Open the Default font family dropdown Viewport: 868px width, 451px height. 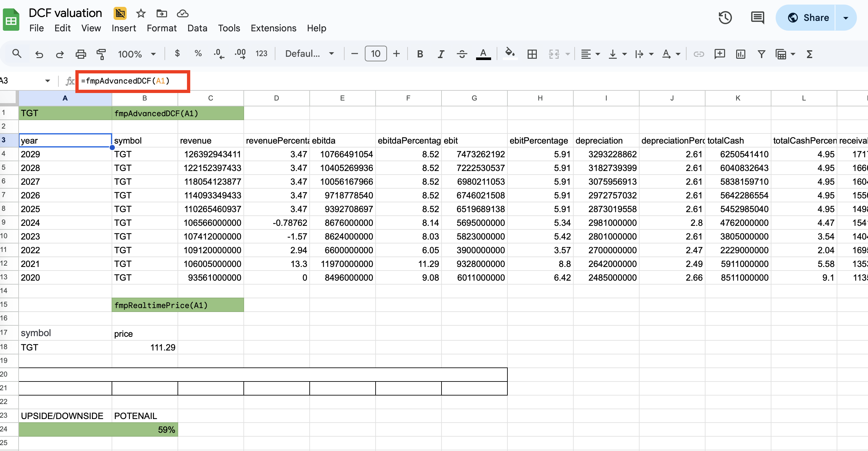(309, 54)
